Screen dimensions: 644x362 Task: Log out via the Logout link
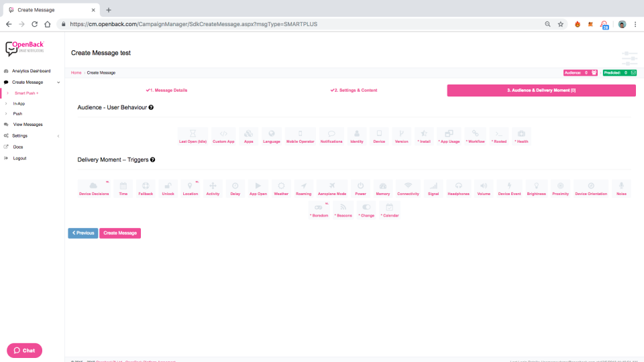click(19, 158)
